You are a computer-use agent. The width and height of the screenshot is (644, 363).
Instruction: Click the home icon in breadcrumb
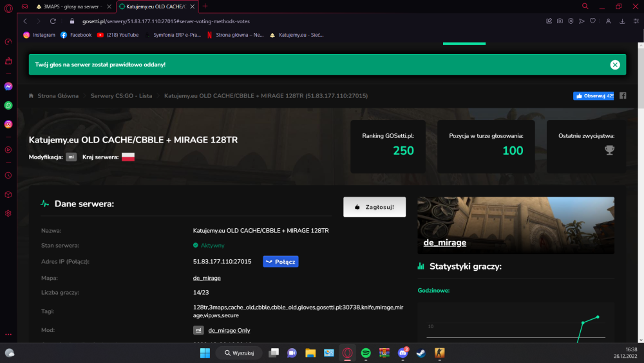(x=31, y=96)
